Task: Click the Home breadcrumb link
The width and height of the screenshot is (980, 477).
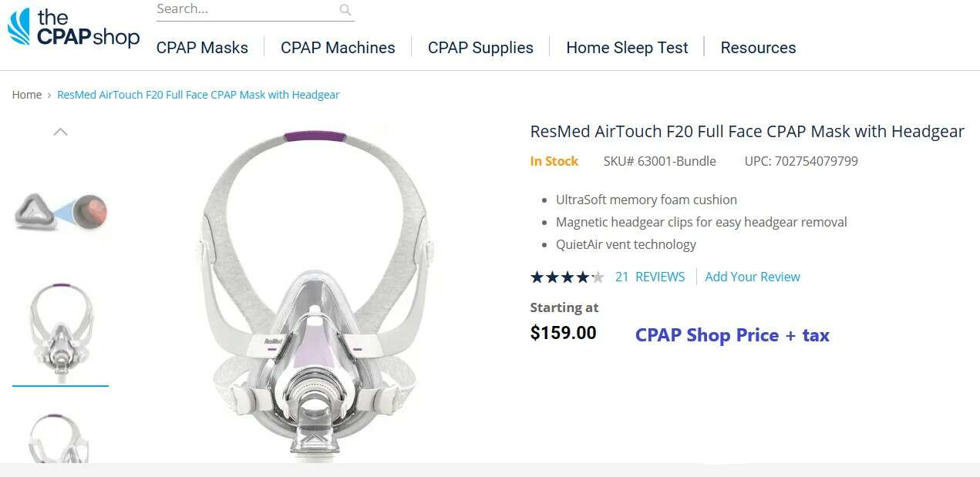Action: [x=27, y=95]
